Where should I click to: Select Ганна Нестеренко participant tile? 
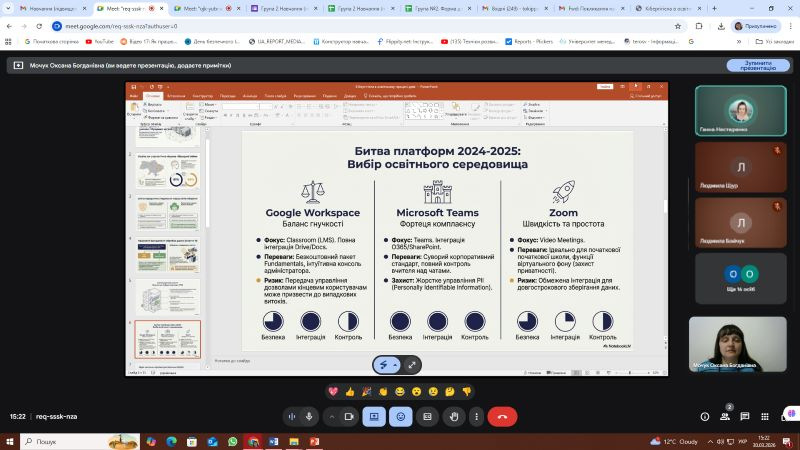click(741, 111)
